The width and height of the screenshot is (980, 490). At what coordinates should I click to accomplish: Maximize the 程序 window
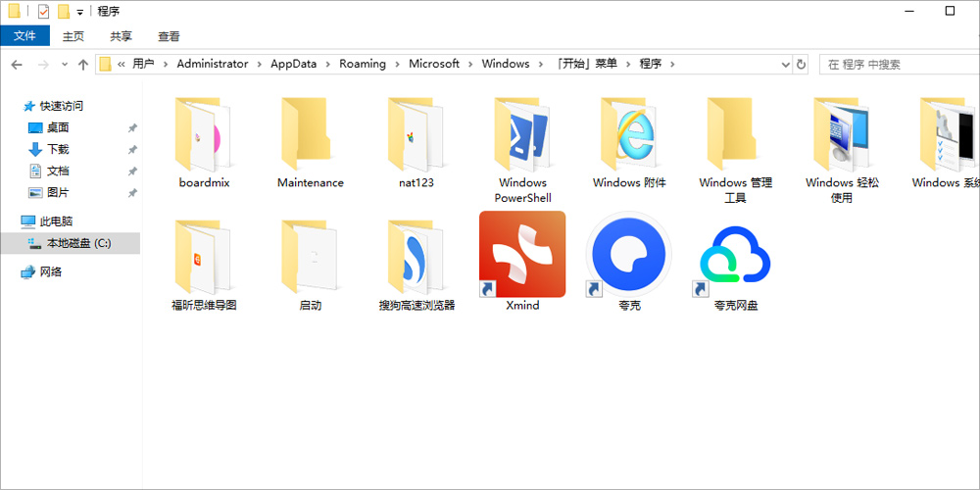pyautogui.click(x=950, y=11)
